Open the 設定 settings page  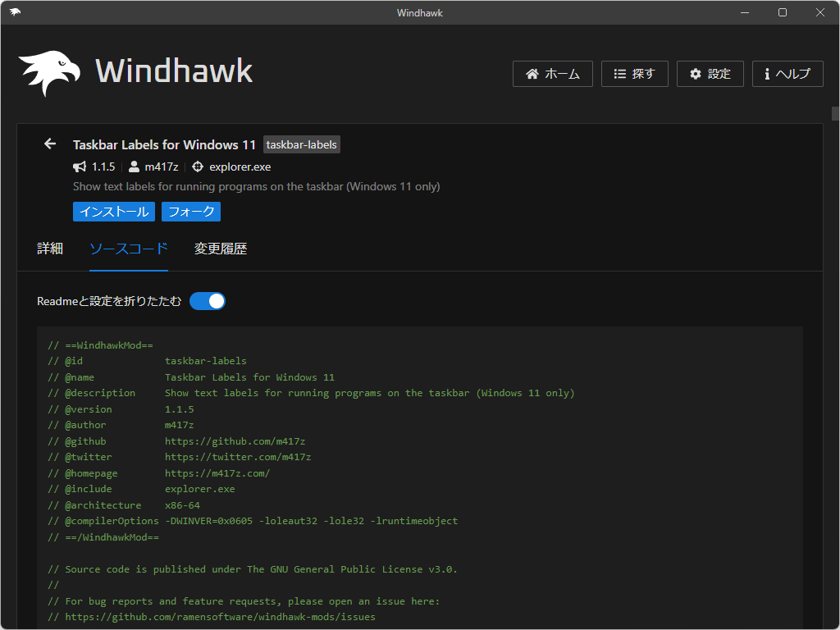pyautogui.click(x=710, y=74)
